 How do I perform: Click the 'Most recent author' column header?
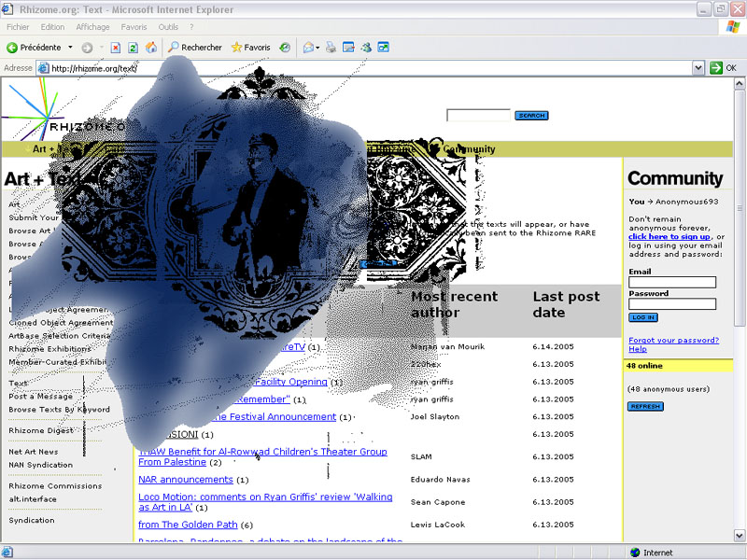click(x=455, y=304)
